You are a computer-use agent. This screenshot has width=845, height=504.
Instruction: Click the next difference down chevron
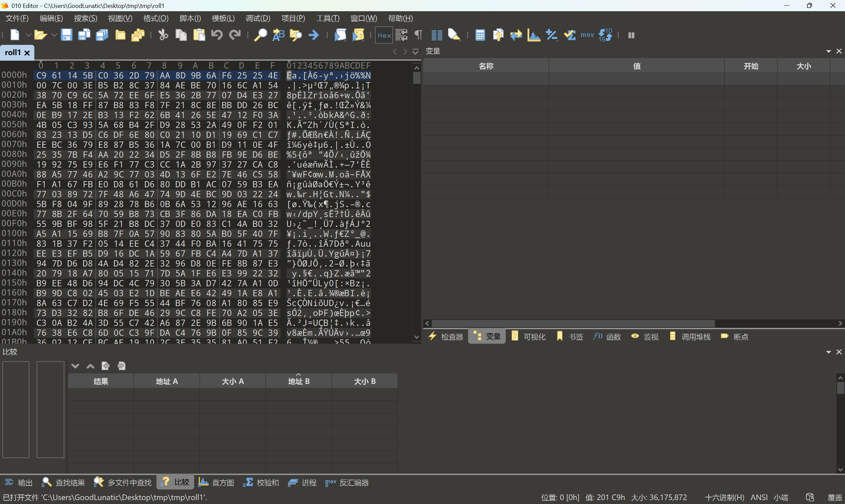coord(75,366)
